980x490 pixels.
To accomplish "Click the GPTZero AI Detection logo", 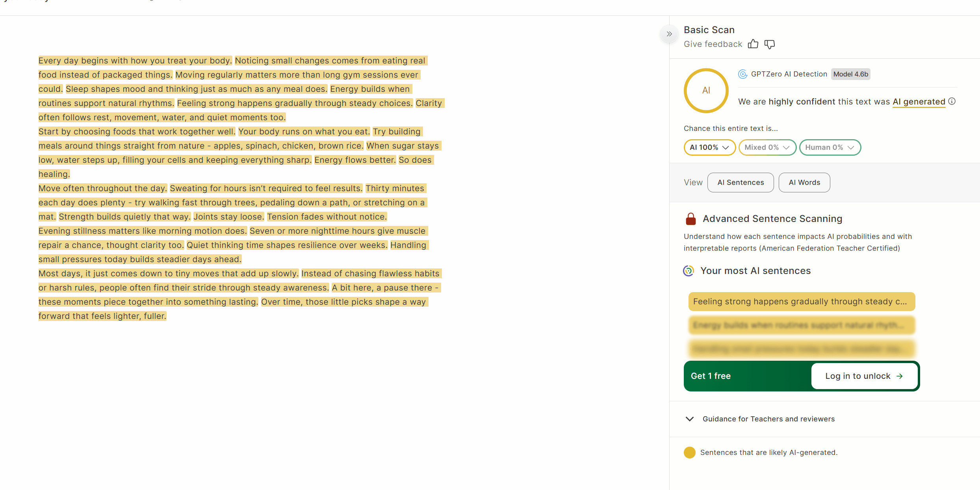I will [742, 74].
